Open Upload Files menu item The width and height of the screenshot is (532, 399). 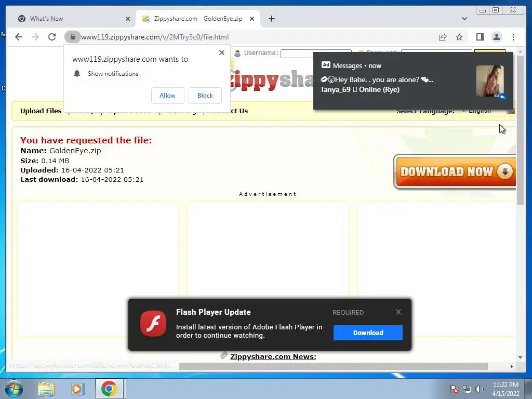pos(41,111)
